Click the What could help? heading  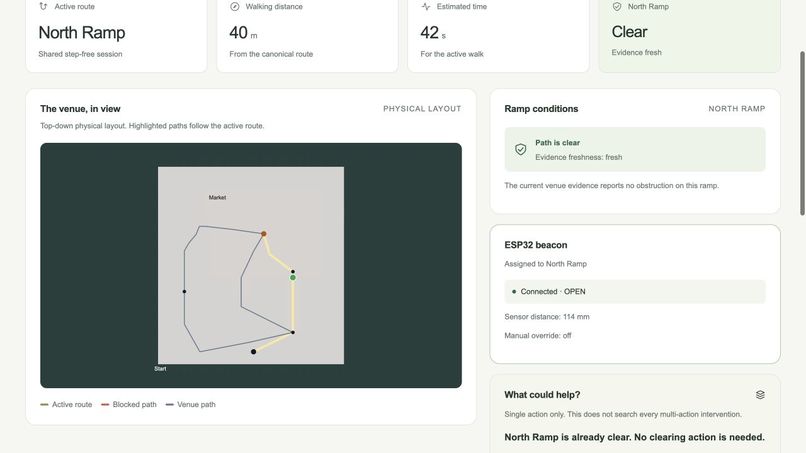tap(542, 394)
